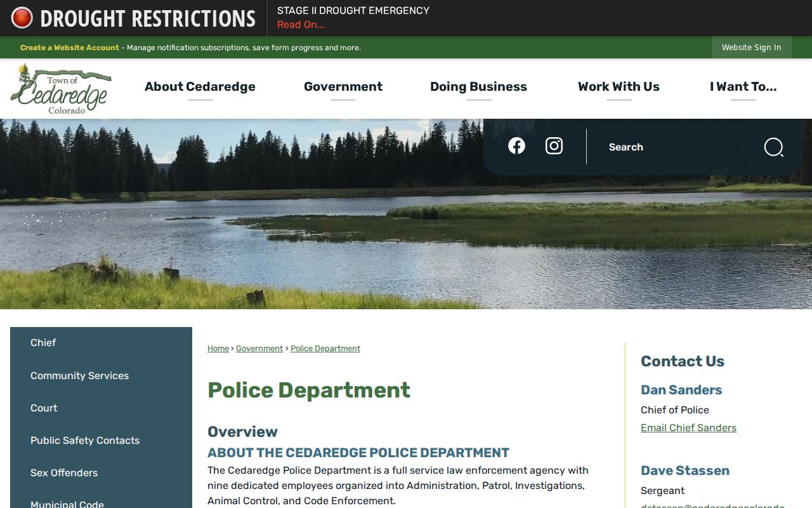Open the Government menu

pos(343,87)
